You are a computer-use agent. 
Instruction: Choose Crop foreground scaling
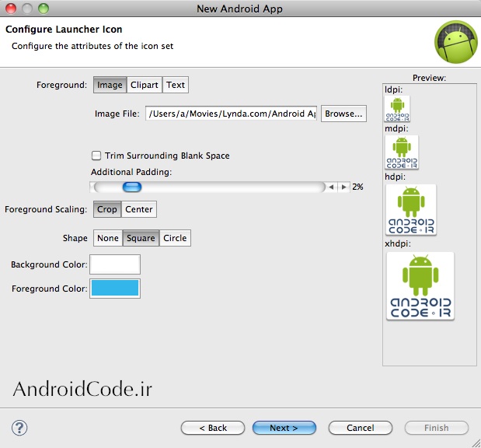pos(107,209)
